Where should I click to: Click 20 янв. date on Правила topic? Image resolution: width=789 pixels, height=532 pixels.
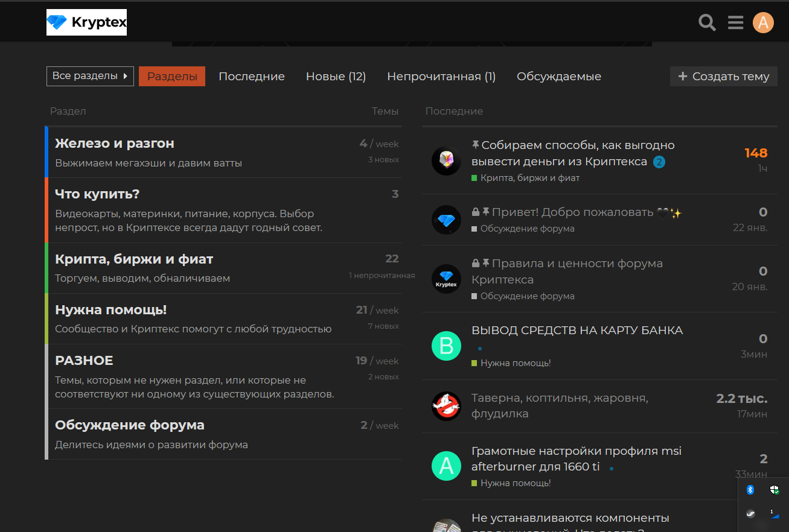coord(750,287)
